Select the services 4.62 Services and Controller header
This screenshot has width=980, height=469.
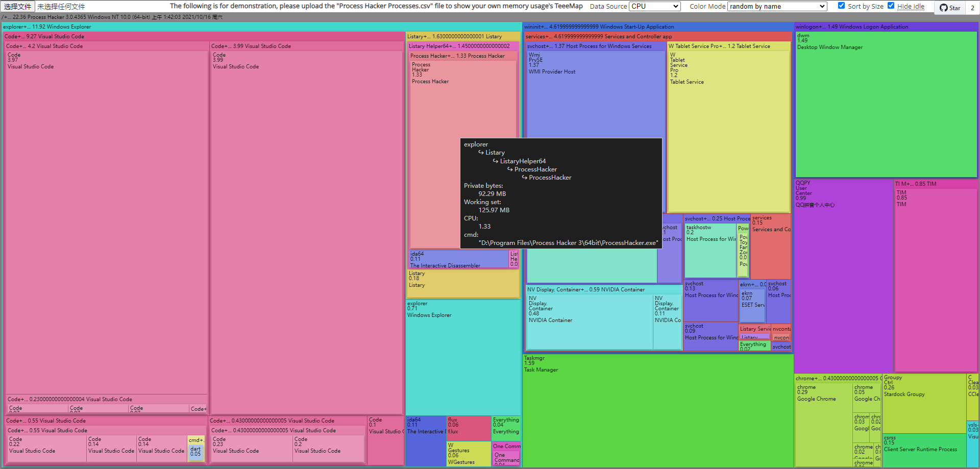click(657, 36)
